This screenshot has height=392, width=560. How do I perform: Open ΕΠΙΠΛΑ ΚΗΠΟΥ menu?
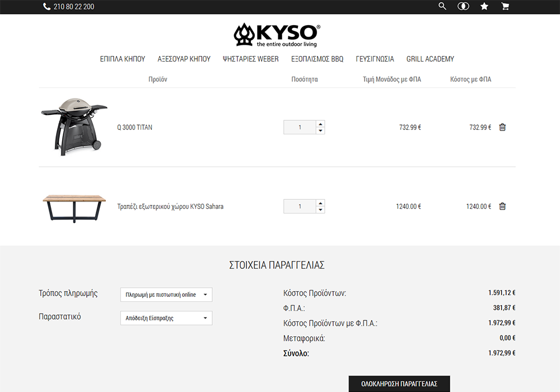[x=123, y=59]
